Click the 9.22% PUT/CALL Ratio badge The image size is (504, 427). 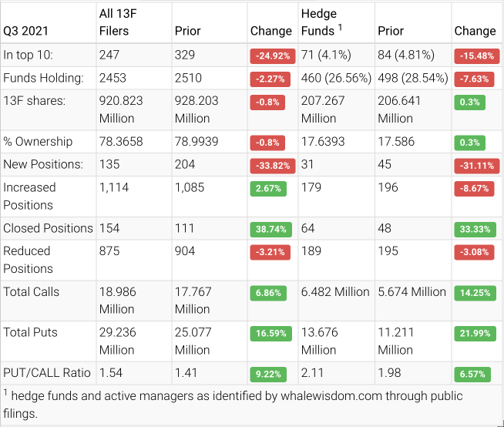pyautogui.click(x=267, y=374)
